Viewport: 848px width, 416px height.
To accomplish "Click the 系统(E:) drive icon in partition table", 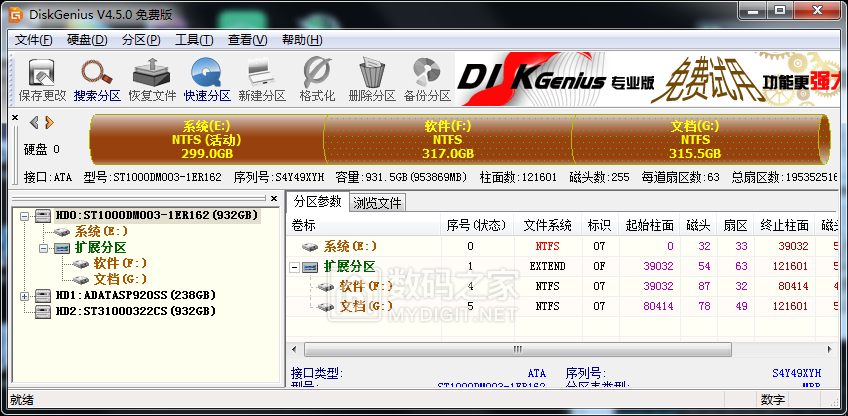I will click(310, 247).
